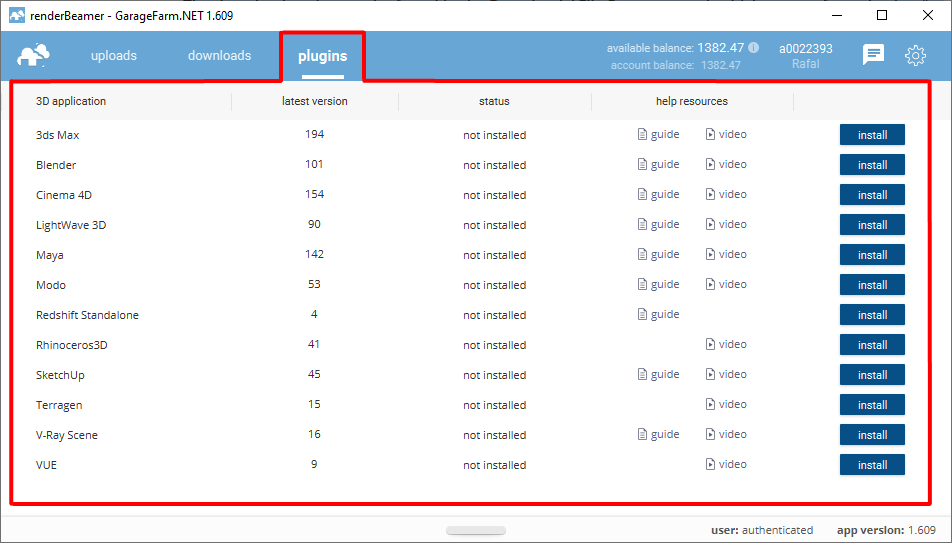This screenshot has height=543, width=952.
Task: Open the Blender guide
Action: (x=658, y=164)
